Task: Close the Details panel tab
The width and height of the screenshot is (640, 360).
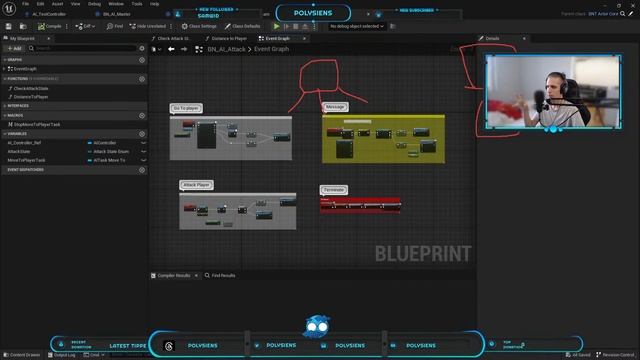Action: 524,38
